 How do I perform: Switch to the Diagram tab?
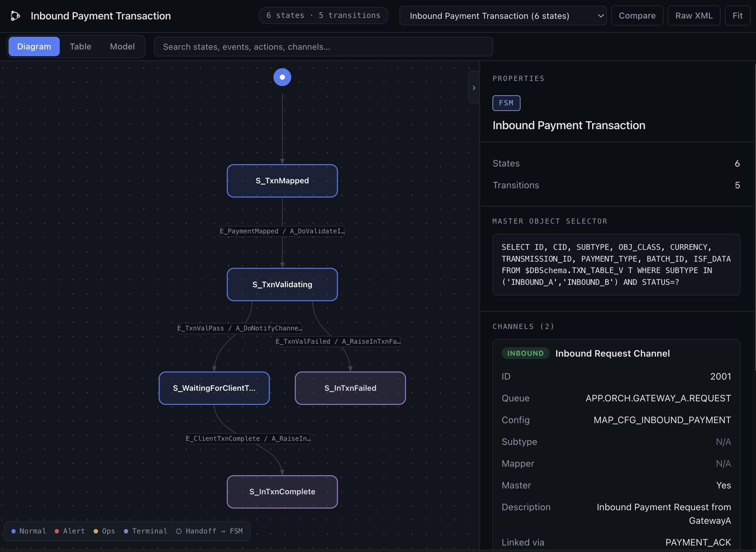pos(34,47)
